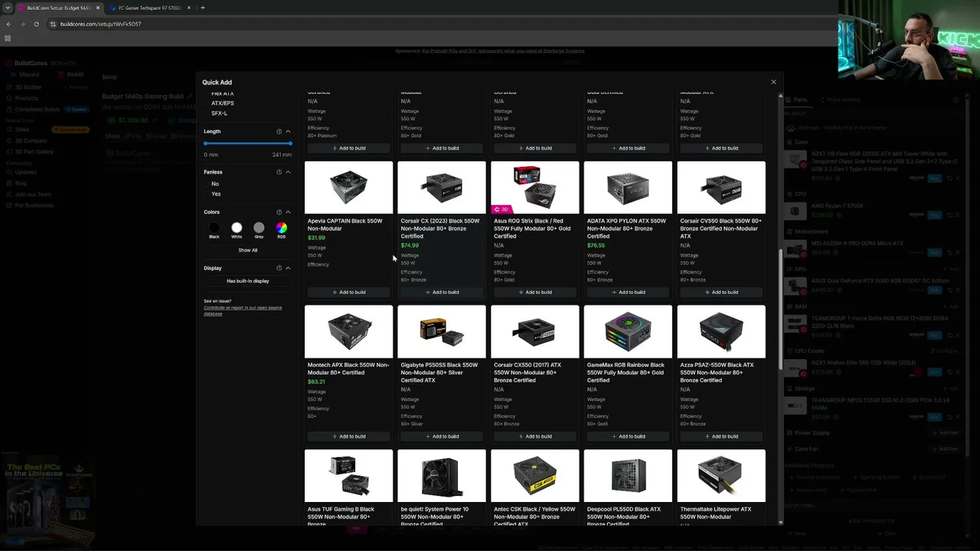Open Length filter help icon
Viewport: 980px width, 551px height.
279,132
